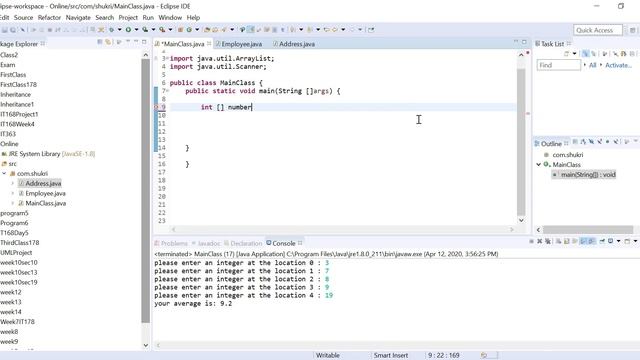640x360 pixels.
Task: Click the Save icon in main toolbar
Action: point(5,30)
